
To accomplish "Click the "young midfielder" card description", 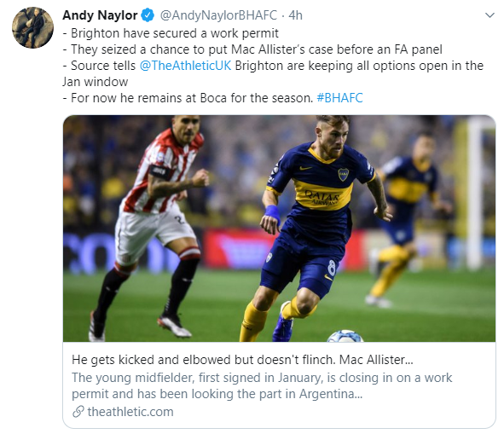I will [262, 385].
